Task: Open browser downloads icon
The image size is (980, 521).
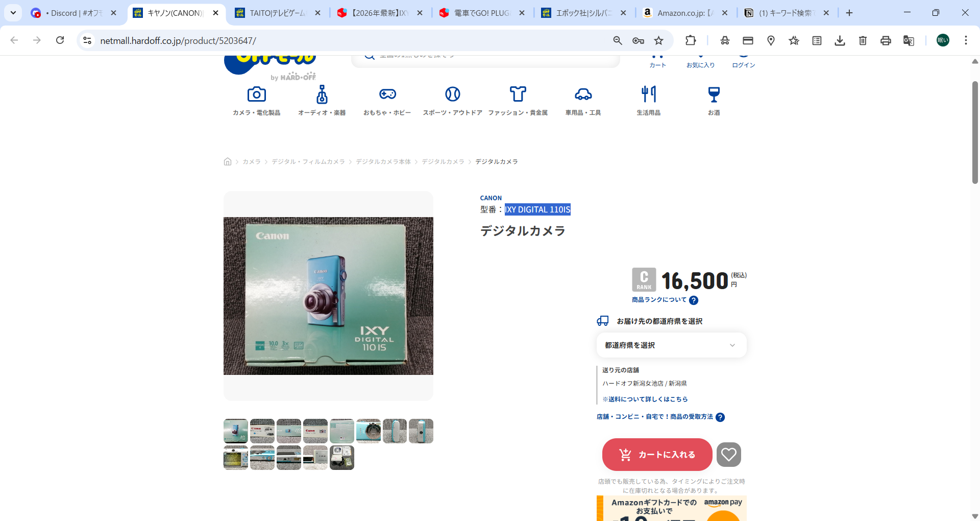Action: 840,40
